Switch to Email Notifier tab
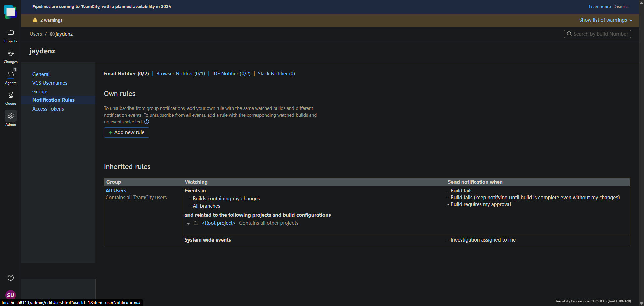 point(126,74)
